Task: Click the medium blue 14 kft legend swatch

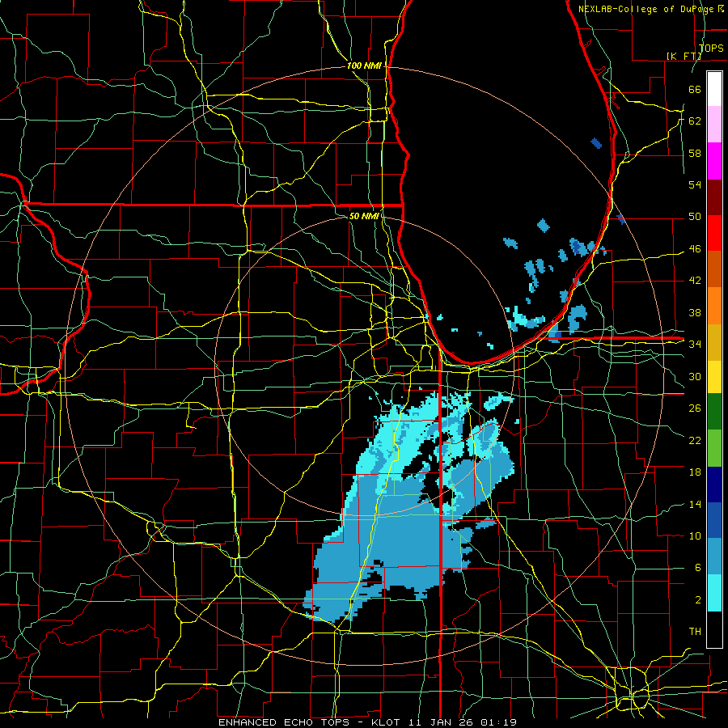Action: tap(714, 520)
